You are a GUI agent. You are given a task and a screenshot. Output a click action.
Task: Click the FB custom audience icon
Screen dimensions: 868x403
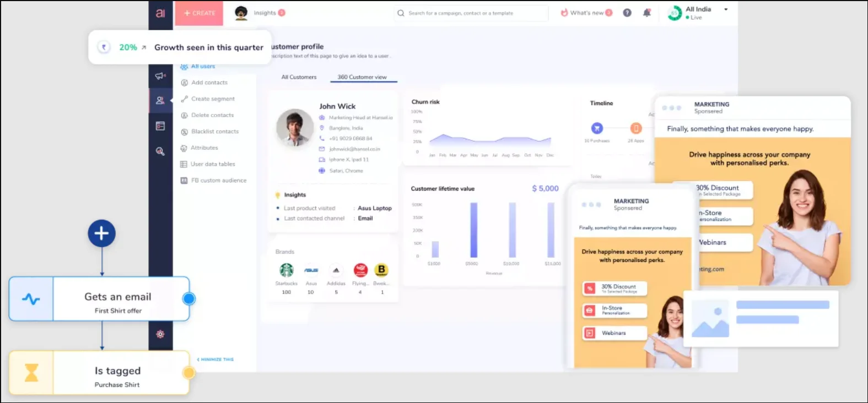pos(184,181)
